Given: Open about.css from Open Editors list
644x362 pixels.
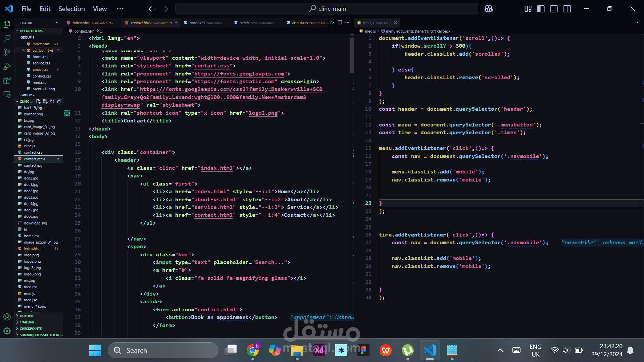Looking at the screenshot, I should [x=40, y=69].
